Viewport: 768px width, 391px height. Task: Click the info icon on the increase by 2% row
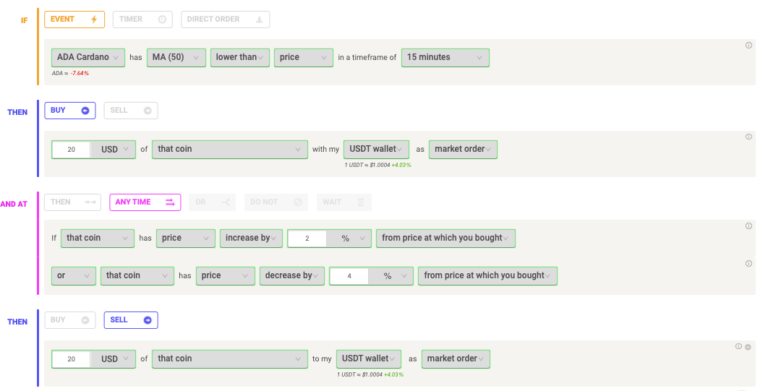(748, 226)
